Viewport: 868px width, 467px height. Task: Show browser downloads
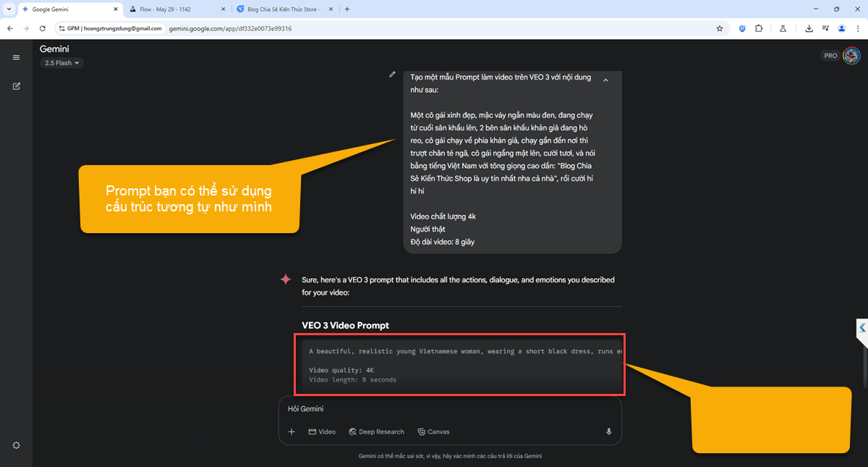coord(809,28)
